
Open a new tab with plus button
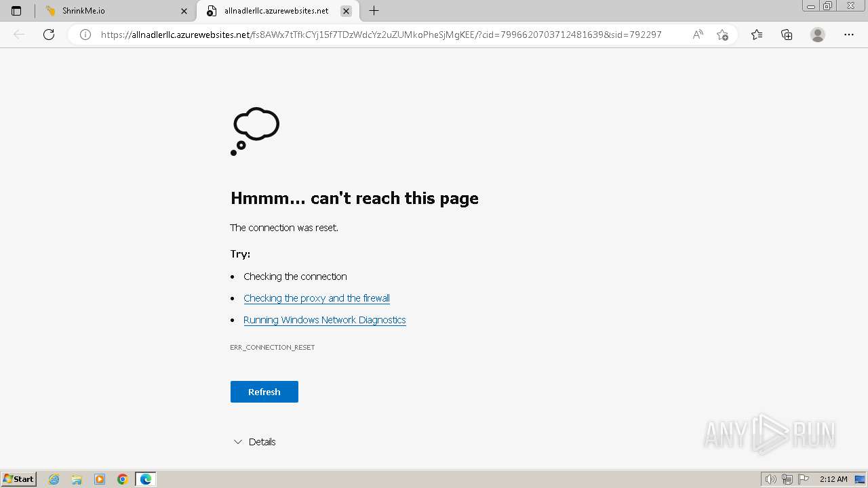tap(374, 11)
